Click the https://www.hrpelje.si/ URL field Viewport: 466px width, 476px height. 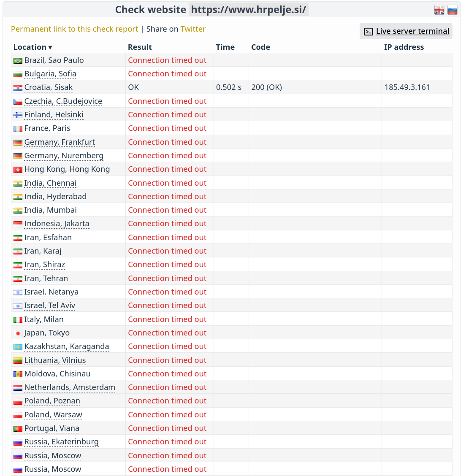[248, 10]
